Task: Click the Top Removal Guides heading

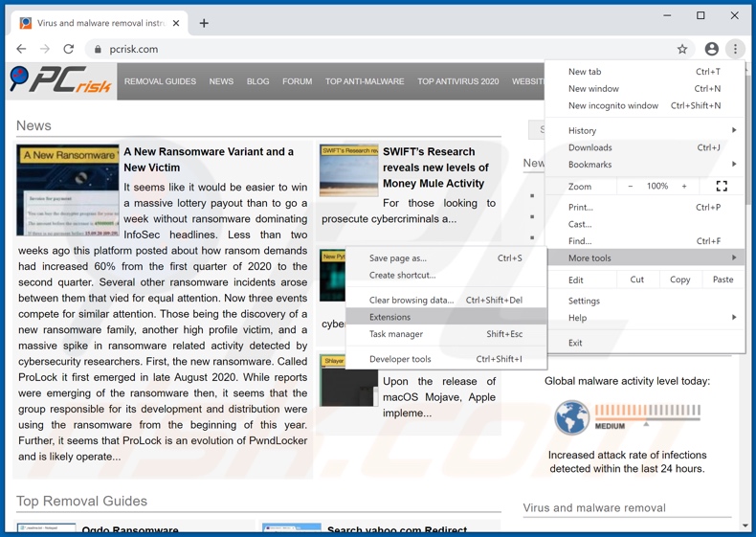Action: [x=82, y=501]
